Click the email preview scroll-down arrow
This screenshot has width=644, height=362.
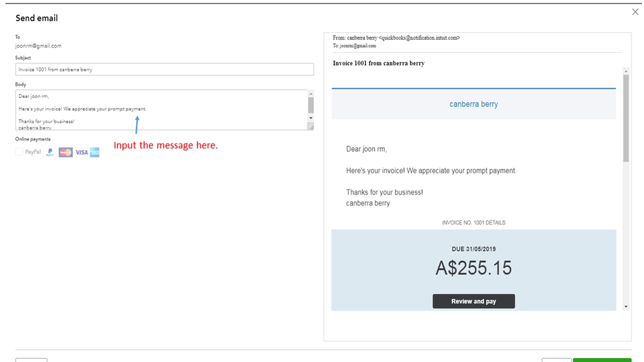(x=625, y=307)
